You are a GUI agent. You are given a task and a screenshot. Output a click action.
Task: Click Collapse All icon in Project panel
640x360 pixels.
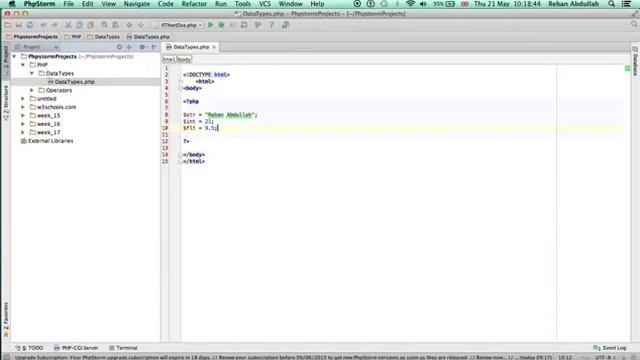point(130,47)
